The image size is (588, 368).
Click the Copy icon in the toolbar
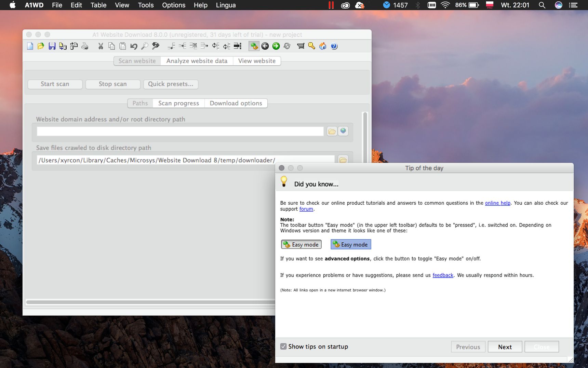click(111, 46)
